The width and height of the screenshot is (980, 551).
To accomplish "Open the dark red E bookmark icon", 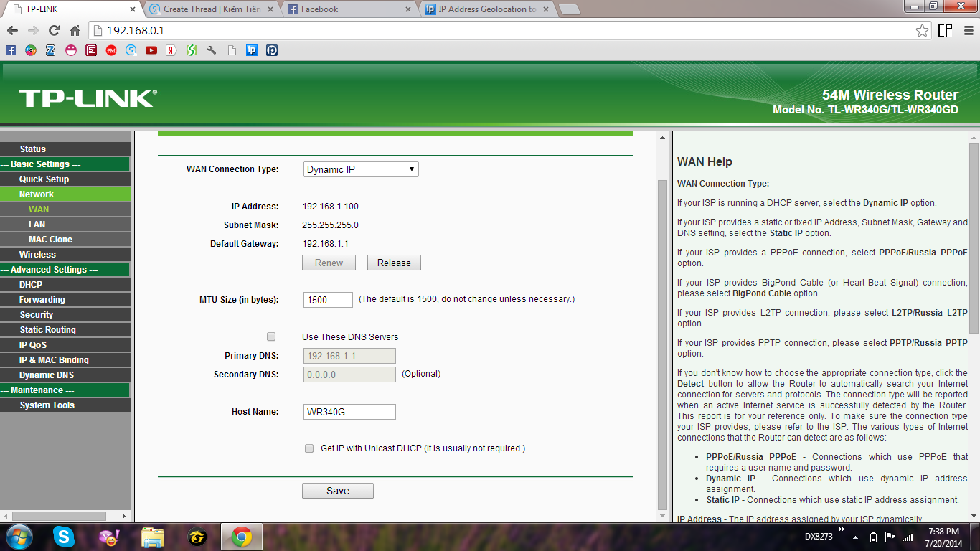I will [90, 50].
